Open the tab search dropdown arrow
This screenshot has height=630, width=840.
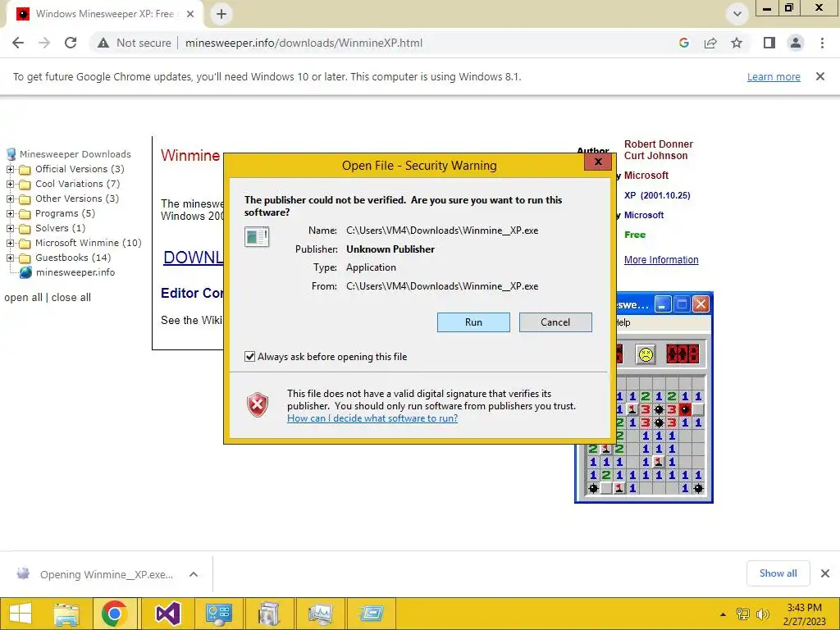click(x=737, y=14)
